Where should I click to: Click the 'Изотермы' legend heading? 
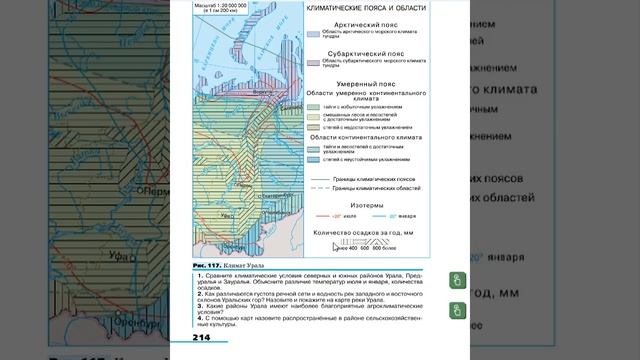pos(367,205)
